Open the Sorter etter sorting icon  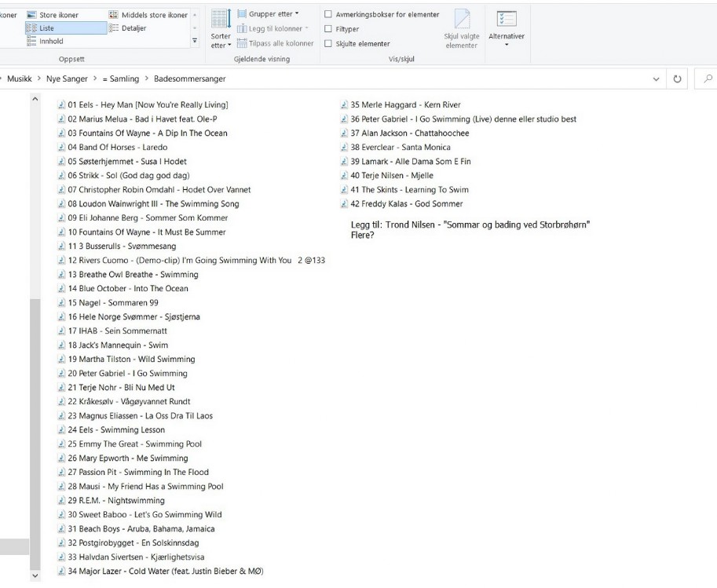pyautogui.click(x=221, y=19)
